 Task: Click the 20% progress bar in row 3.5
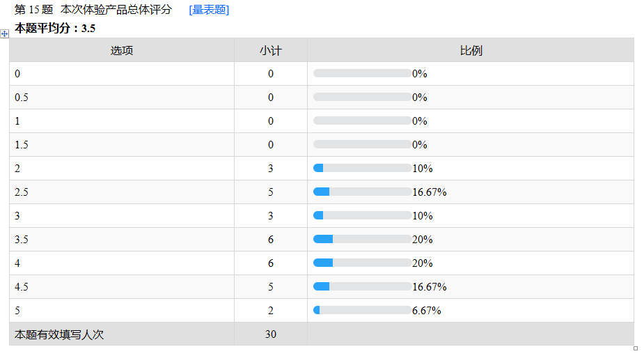tap(362, 240)
